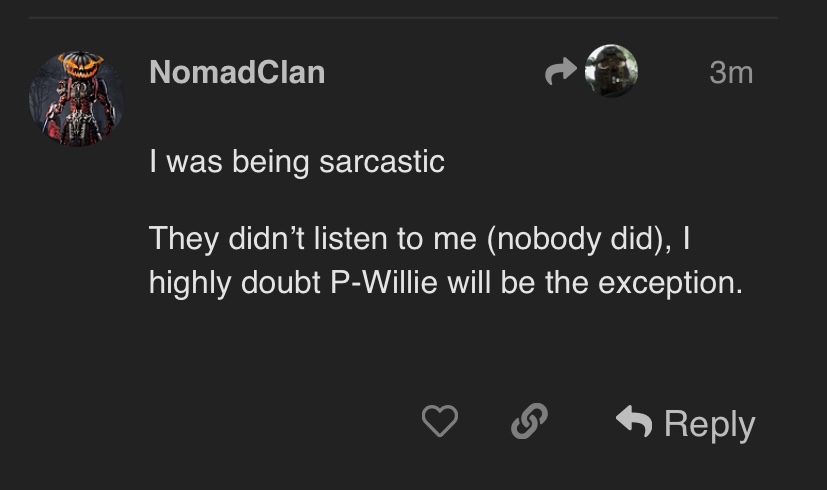This screenshot has height=490, width=827.
Task: Click the word "sarcastic" in the post
Action: pos(381,162)
